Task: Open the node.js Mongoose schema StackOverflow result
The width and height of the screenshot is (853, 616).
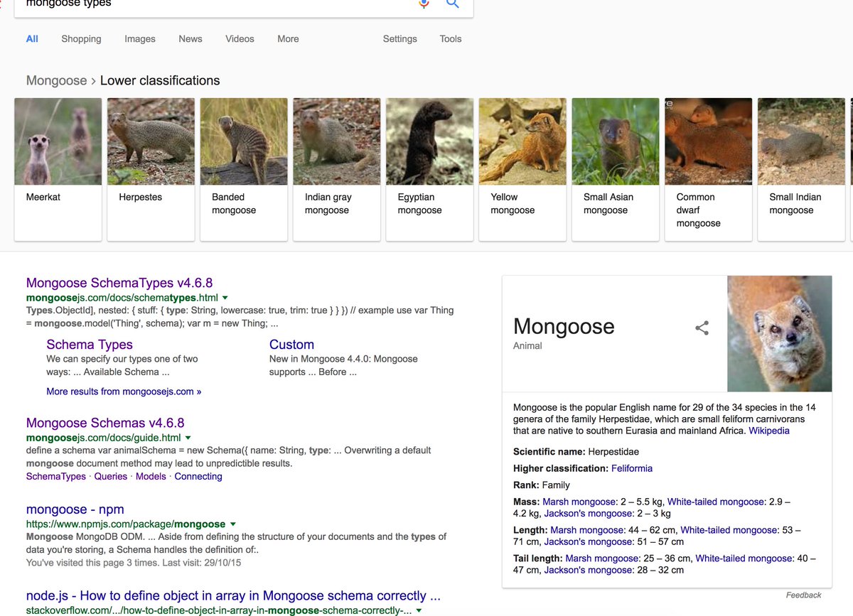Action: click(x=233, y=595)
